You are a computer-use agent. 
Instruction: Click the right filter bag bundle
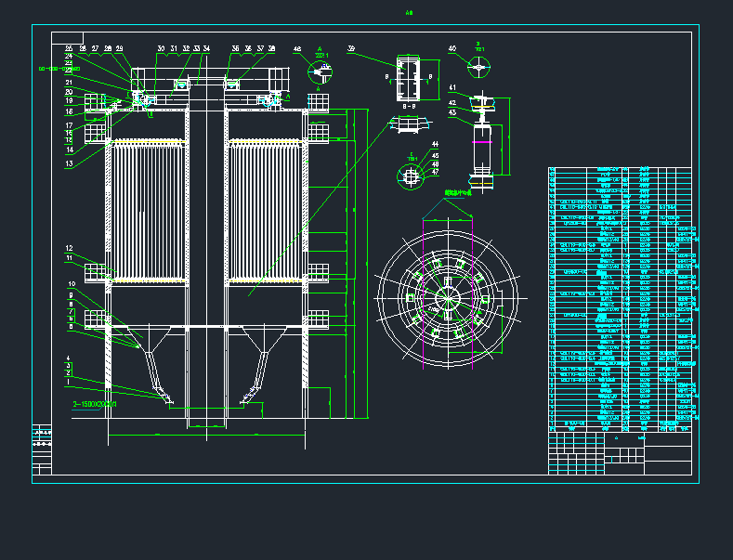pyautogui.click(x=268, y=211)
